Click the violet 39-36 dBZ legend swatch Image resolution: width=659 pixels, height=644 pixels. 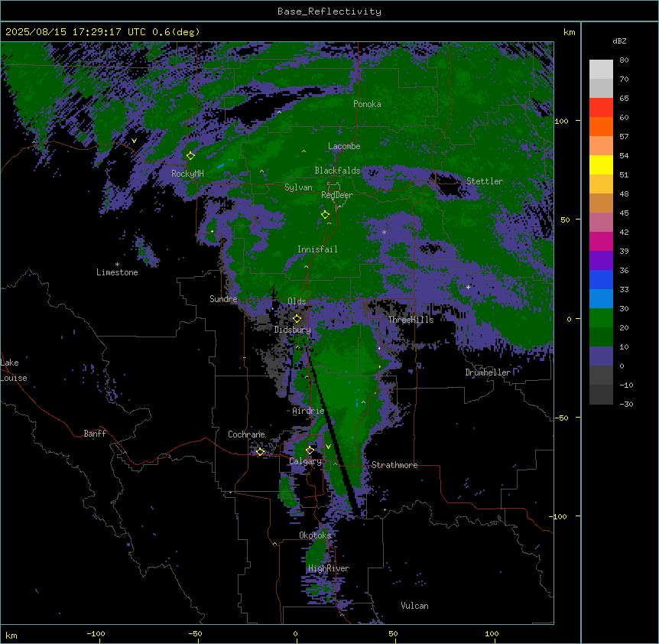point(601,261)
